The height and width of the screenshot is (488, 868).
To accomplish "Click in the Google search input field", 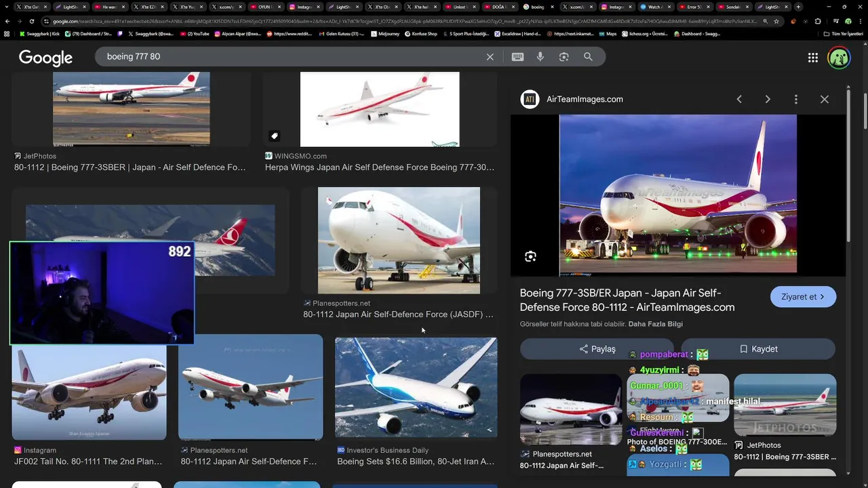I will pyautogui.click(x=292, y=57).
